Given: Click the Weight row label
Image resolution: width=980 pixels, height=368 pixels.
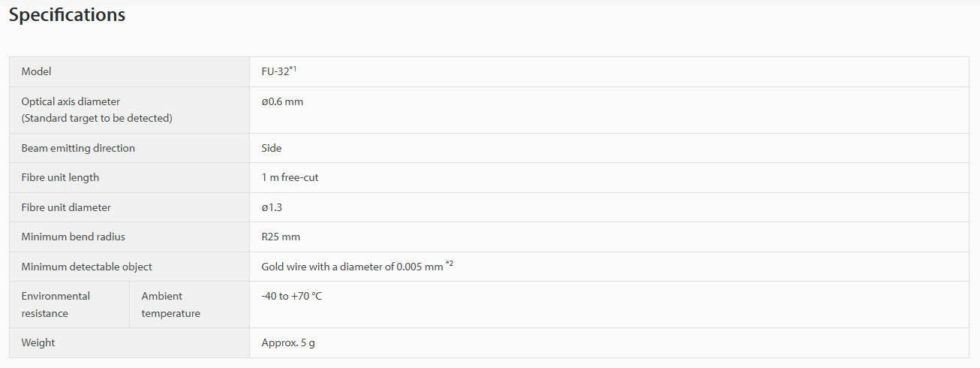Looking at the screenshot, I should (x=38, y=343).
